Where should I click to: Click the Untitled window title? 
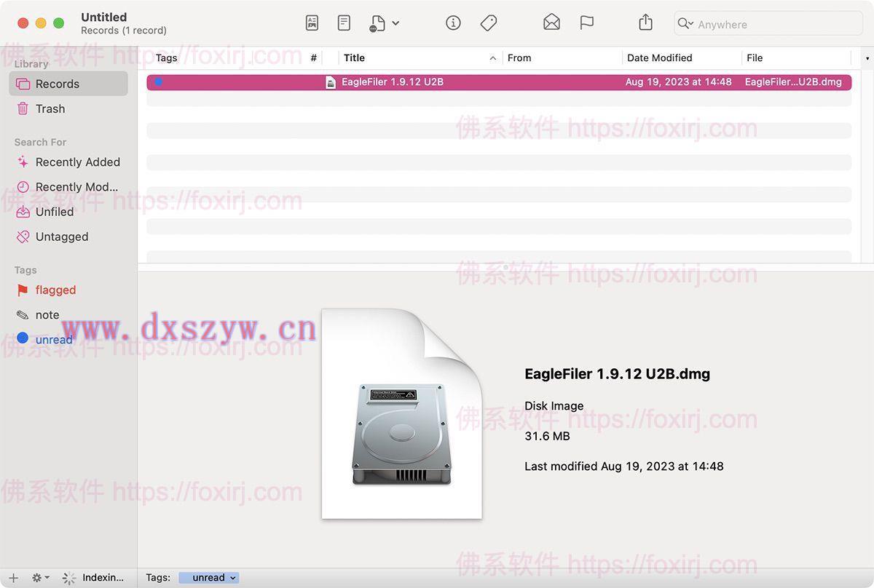(x=104, y=17)
